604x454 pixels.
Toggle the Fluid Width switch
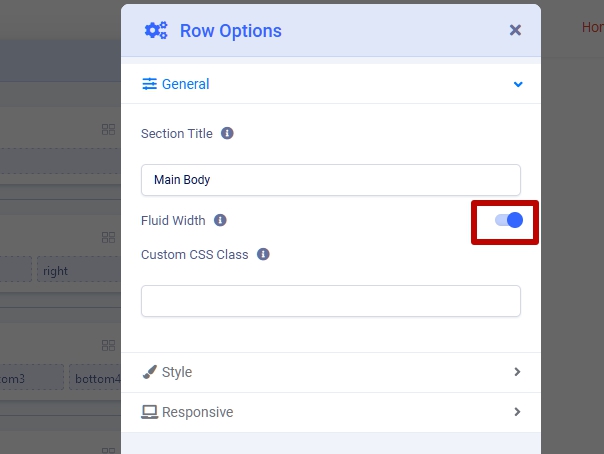coord(508,220)
